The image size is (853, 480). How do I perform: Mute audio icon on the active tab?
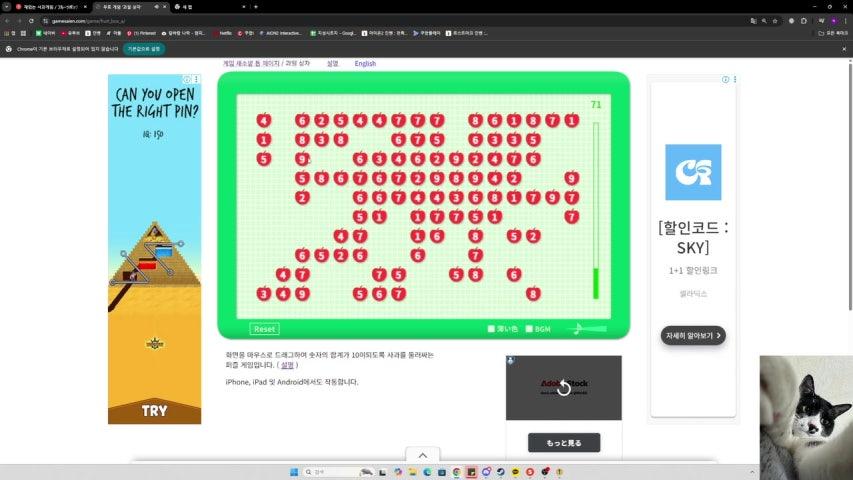tap(156, 7)
